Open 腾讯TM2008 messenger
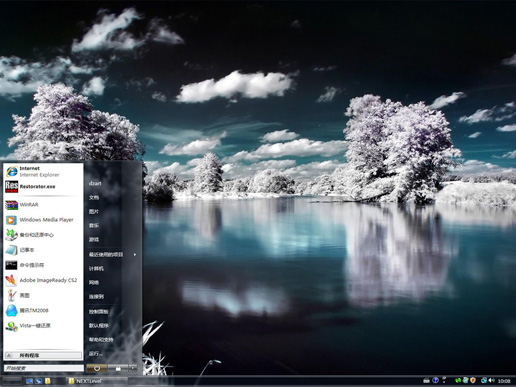 coord(43,310)
